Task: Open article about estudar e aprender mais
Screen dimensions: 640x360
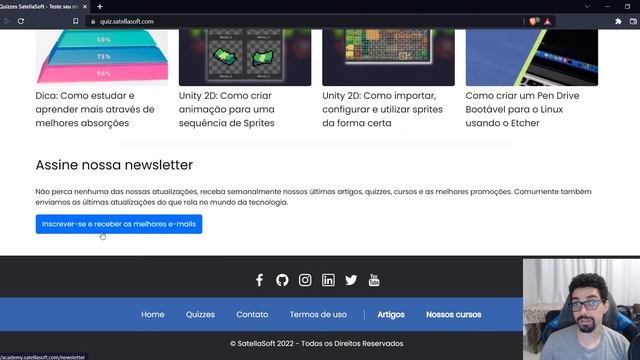Action: tap(95, 109)
